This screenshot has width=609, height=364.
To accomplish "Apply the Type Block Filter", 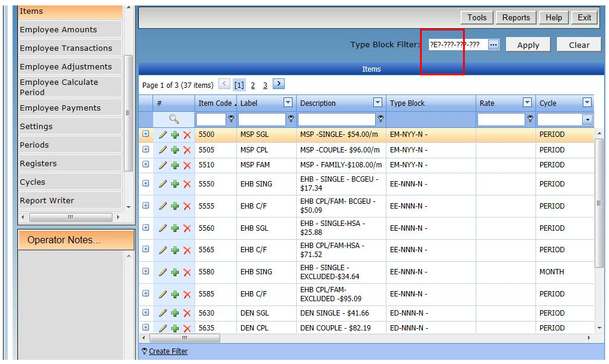I will (528, 45).
